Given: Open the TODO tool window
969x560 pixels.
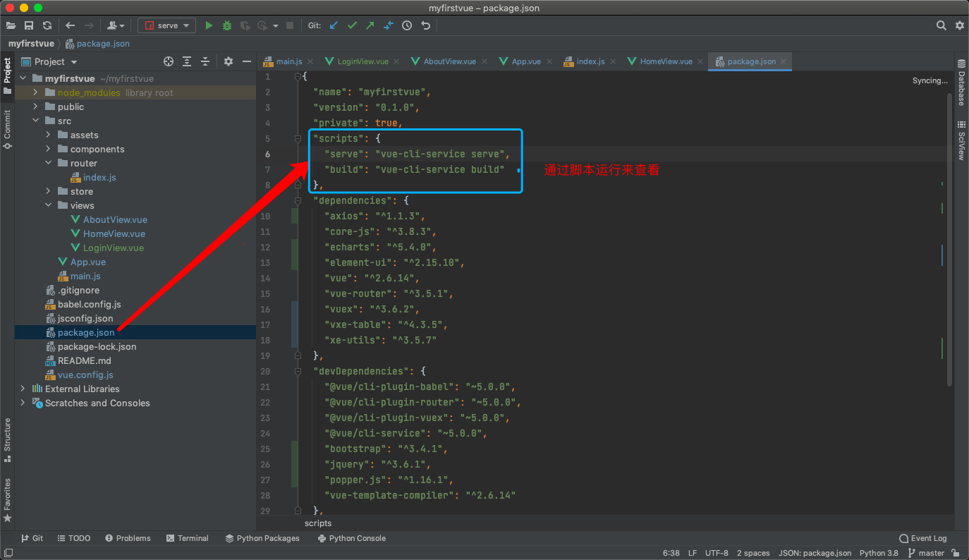Looking at the screenshot, I should coord(74,538).
